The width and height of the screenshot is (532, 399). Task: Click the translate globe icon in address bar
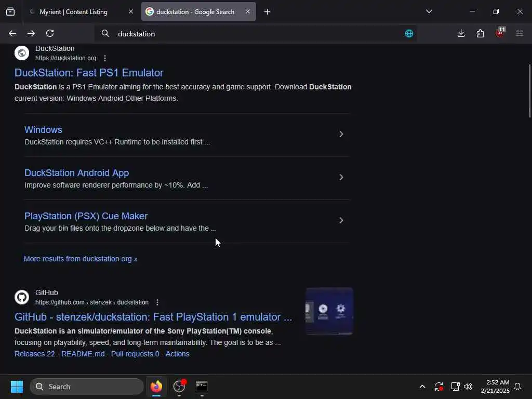click(x=409, y=33)
